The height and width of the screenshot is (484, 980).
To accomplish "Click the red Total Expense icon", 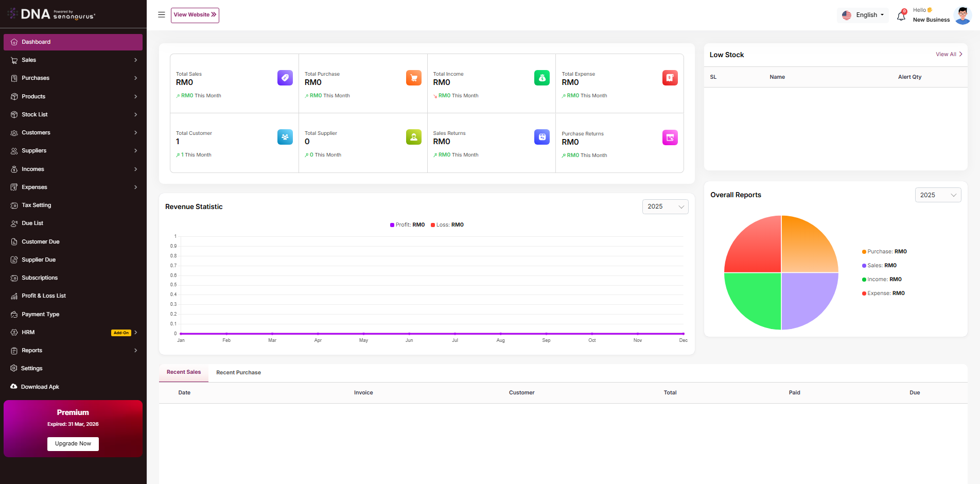I will click(x=670, y=78).
